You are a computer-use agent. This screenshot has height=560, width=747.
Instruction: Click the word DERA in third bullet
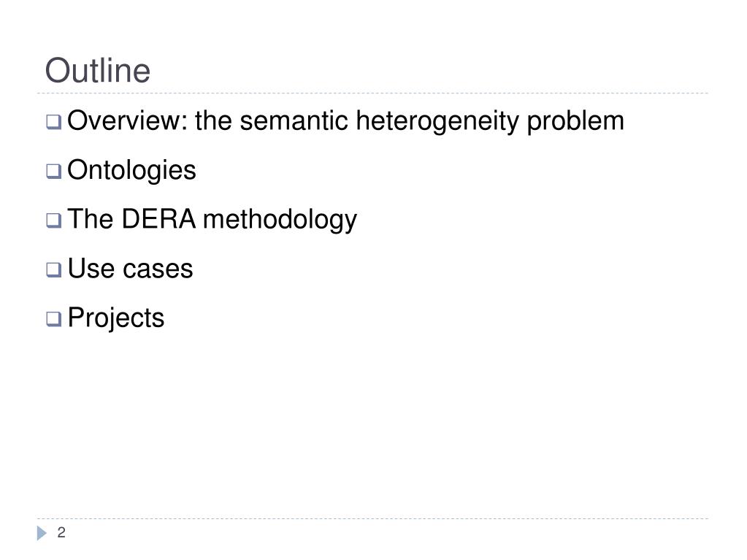[158, 219]
